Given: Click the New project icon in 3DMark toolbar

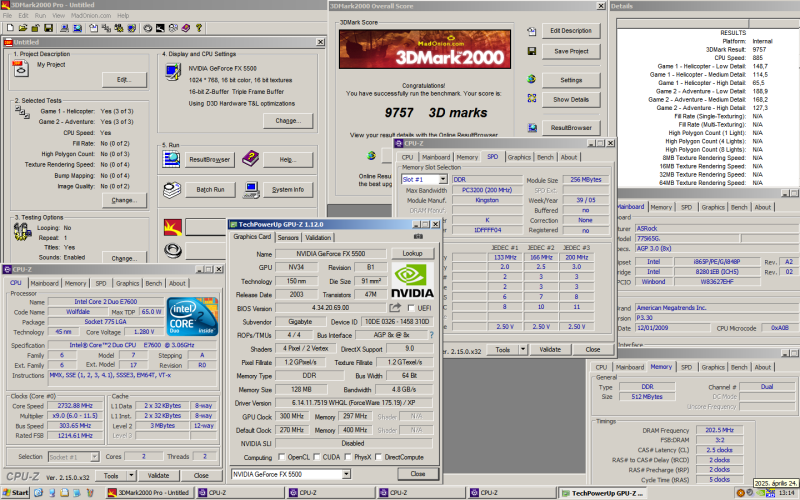Looking at the screenshot, I should click(10, 28).
